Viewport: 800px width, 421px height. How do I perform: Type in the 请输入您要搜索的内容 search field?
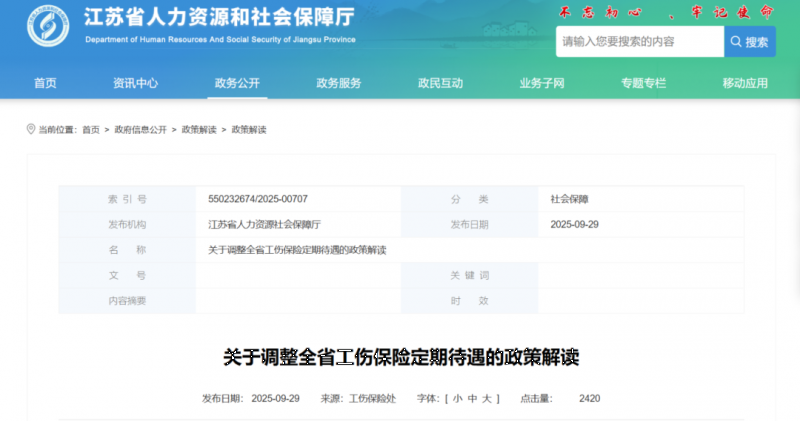638,42
